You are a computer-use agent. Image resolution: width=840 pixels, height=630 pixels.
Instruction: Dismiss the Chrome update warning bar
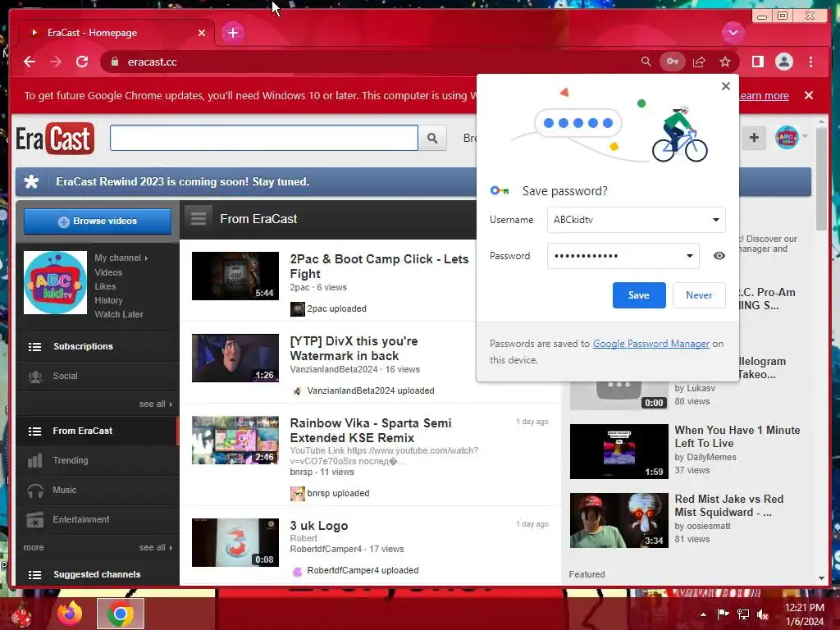(x=808, y=95)
